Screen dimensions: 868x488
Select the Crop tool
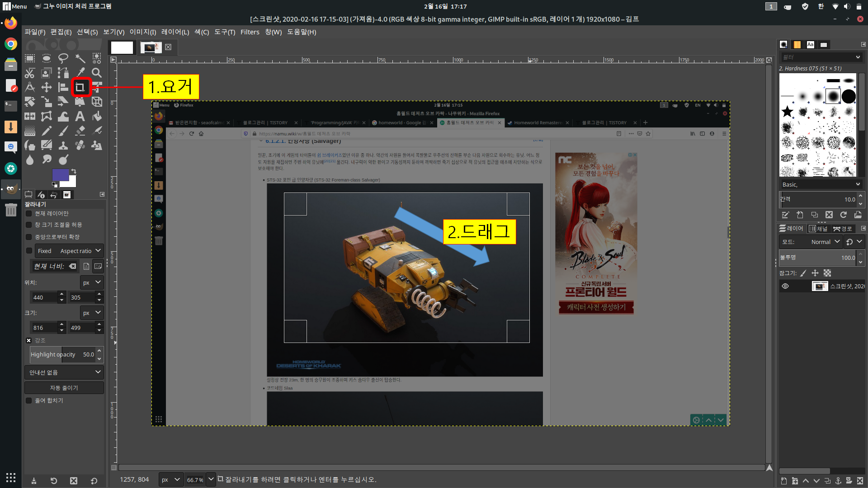click(80, 87)
